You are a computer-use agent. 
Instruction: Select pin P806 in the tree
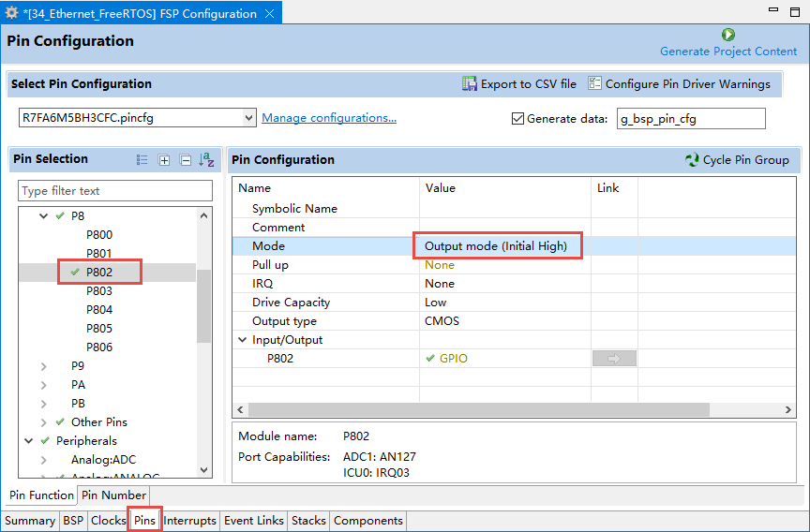(x=99, y=347)
